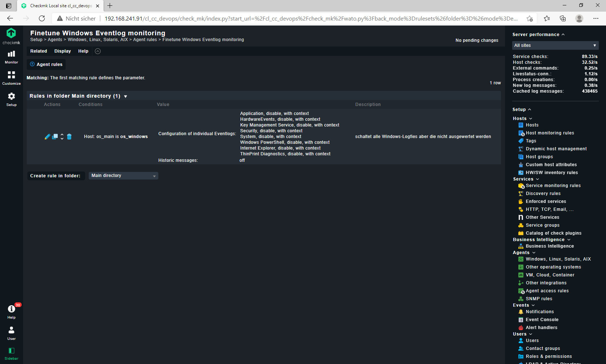Follow the Agents breadcrumb link
Viewport: 606px width, 364px height.
(x=55, y=40)
